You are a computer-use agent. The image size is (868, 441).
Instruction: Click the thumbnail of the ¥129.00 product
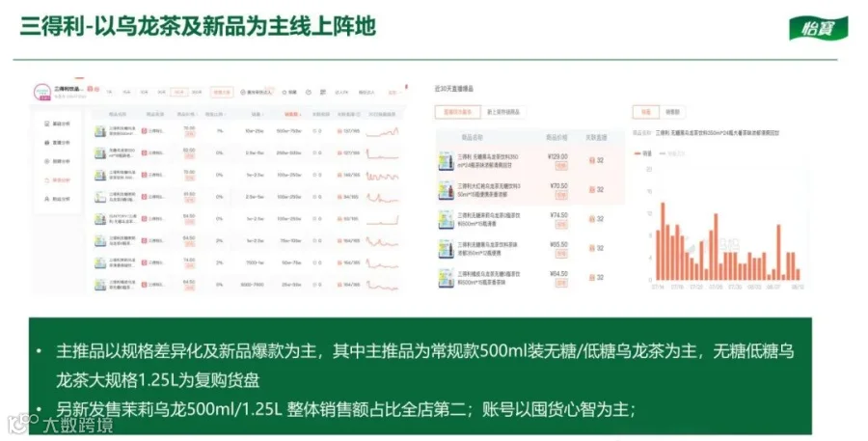click(447, 161)
